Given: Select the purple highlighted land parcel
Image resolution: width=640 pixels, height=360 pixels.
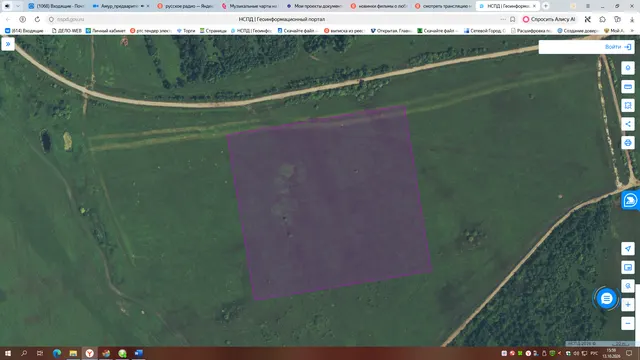Looking at the screenshot, I should pos(329,203).
